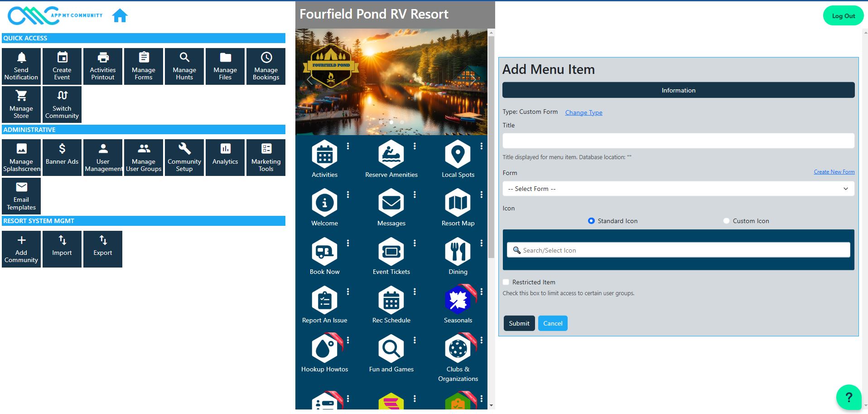Open the Manage Splashscreen image tile

pos(21,157)
